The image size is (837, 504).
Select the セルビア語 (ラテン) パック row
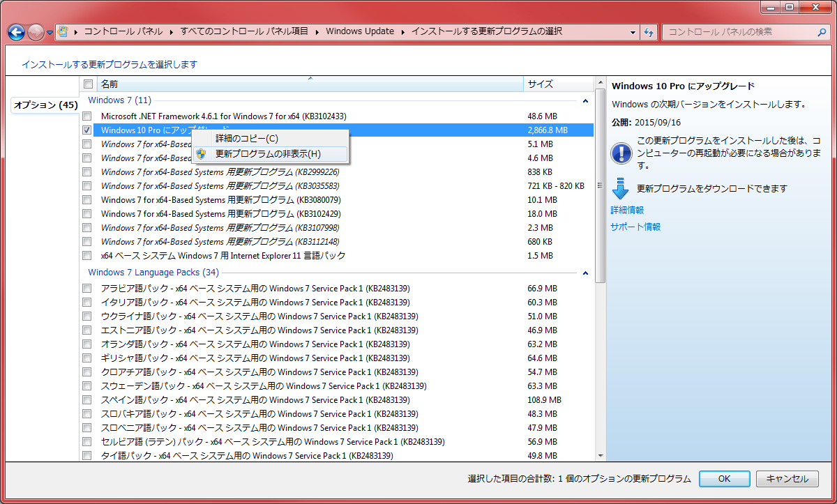point(338,442)
